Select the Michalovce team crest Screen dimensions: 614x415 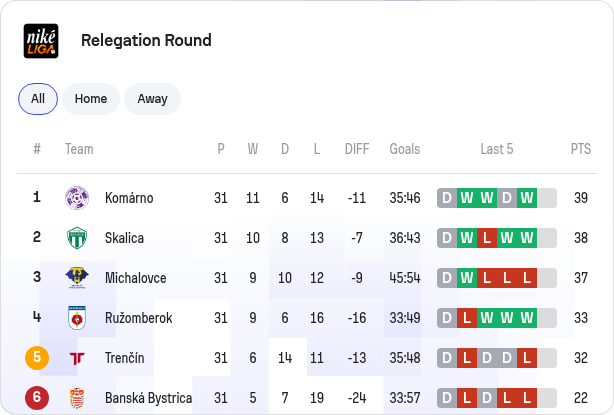click(x=77, y=278)
